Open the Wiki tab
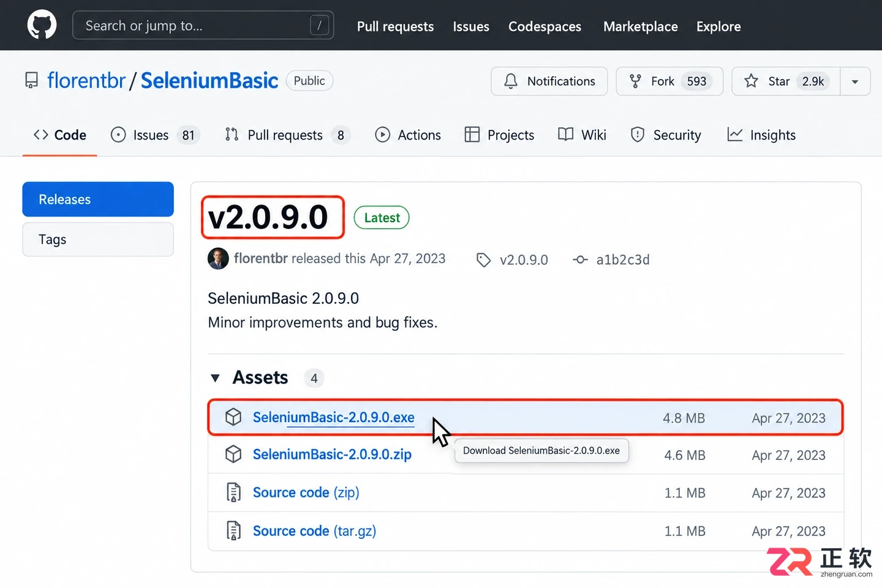Viewport: 882px width, 588px height. (582, 135)
